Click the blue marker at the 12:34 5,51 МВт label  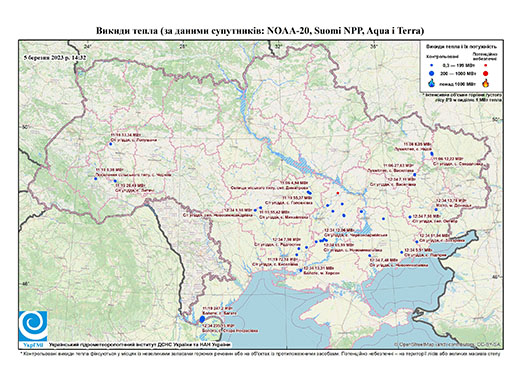point(402,252)
